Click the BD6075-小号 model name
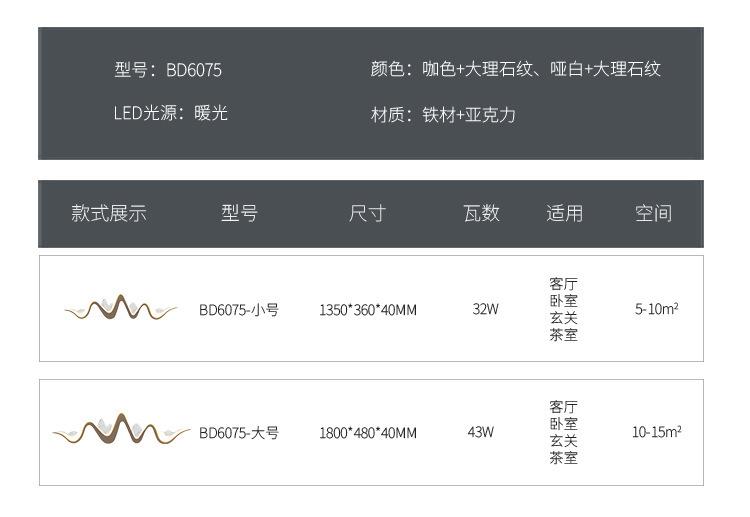750x517 pixels. (239, 310)
